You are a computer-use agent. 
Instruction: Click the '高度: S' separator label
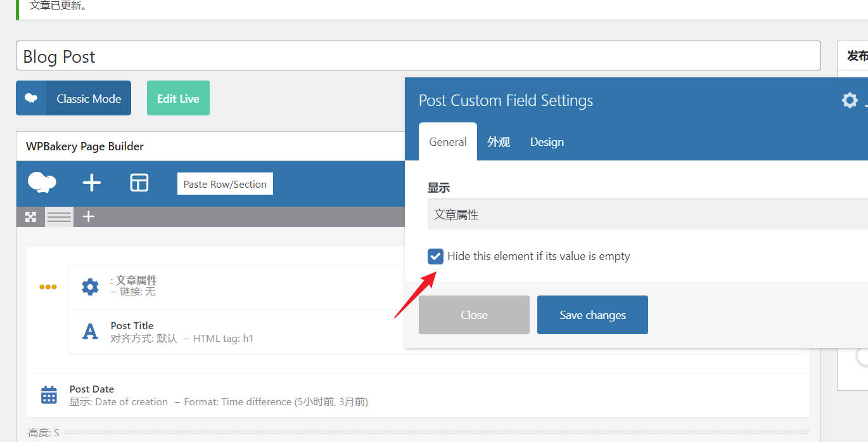tap(44, 433)
